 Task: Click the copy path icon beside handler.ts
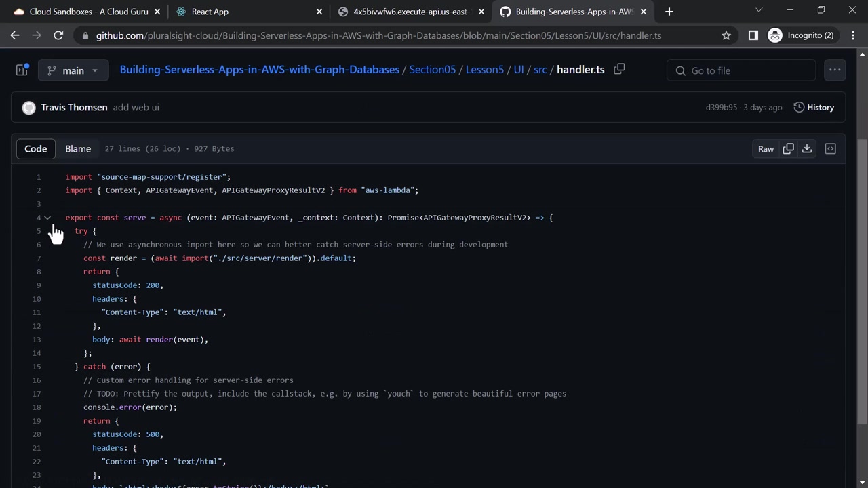point(619,69)
